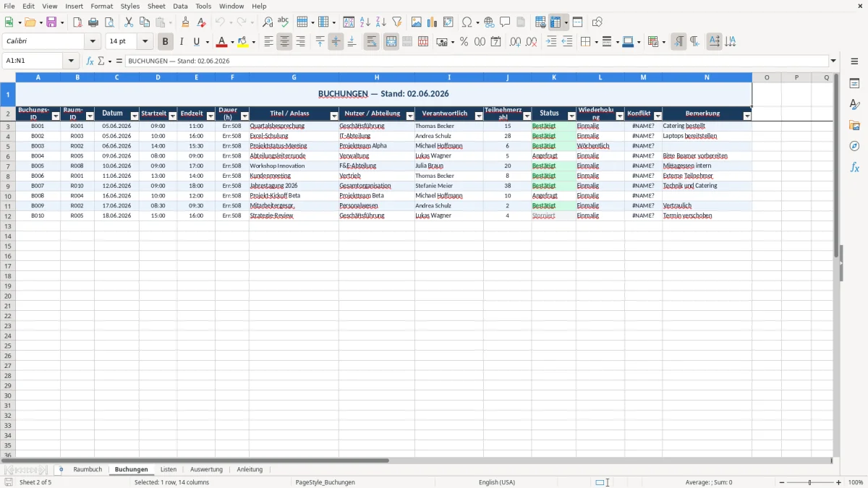Open the Format menu

[x=101, y=6]
